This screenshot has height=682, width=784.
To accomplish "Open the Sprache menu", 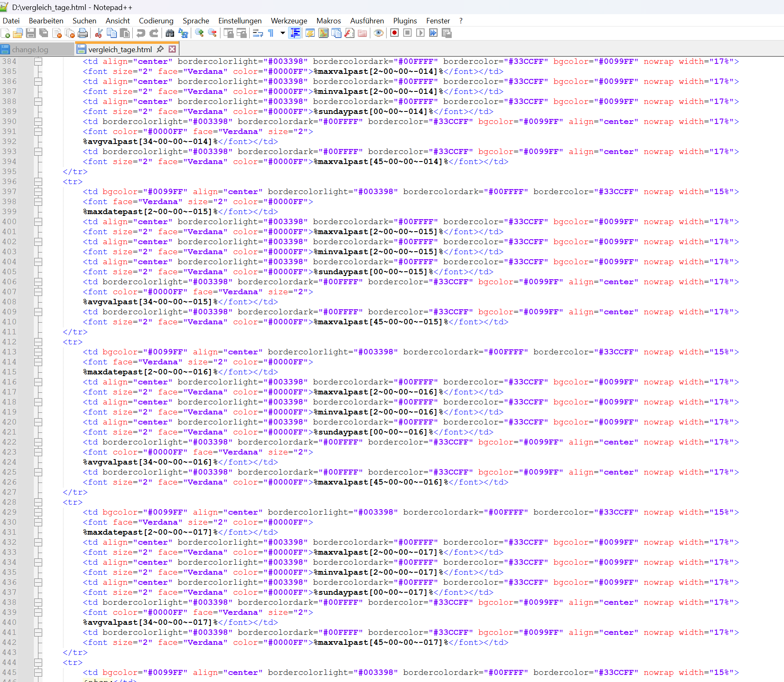I will (196, 20).
